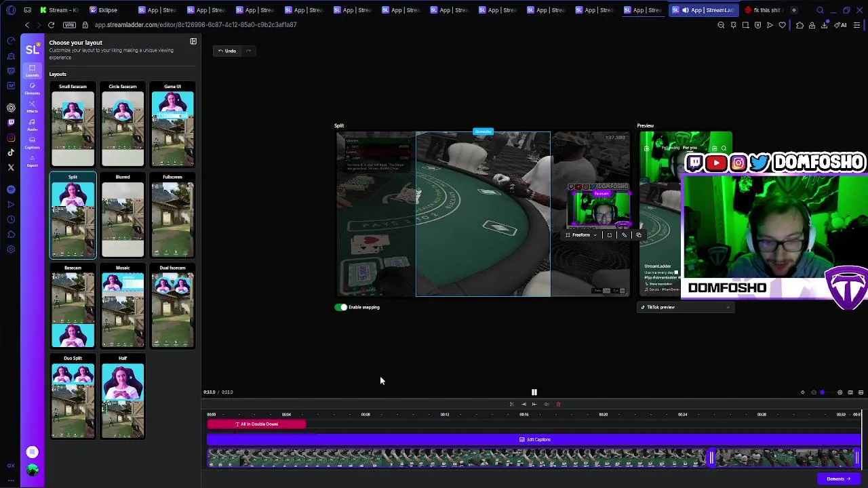Image resolution: width=868 pixels, height=488 pixels.
Task: Open browser sidebar settings gear
Action: click(x=11, y=249)
